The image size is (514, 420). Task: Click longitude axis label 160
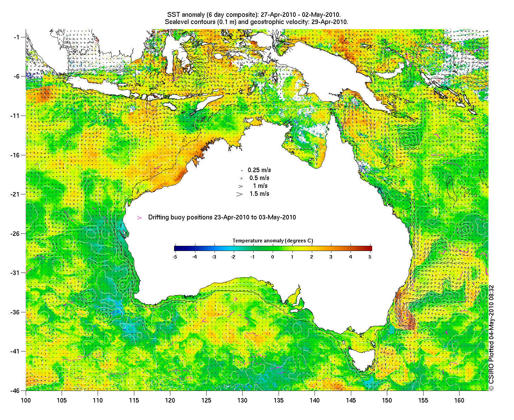pos(459,400)
